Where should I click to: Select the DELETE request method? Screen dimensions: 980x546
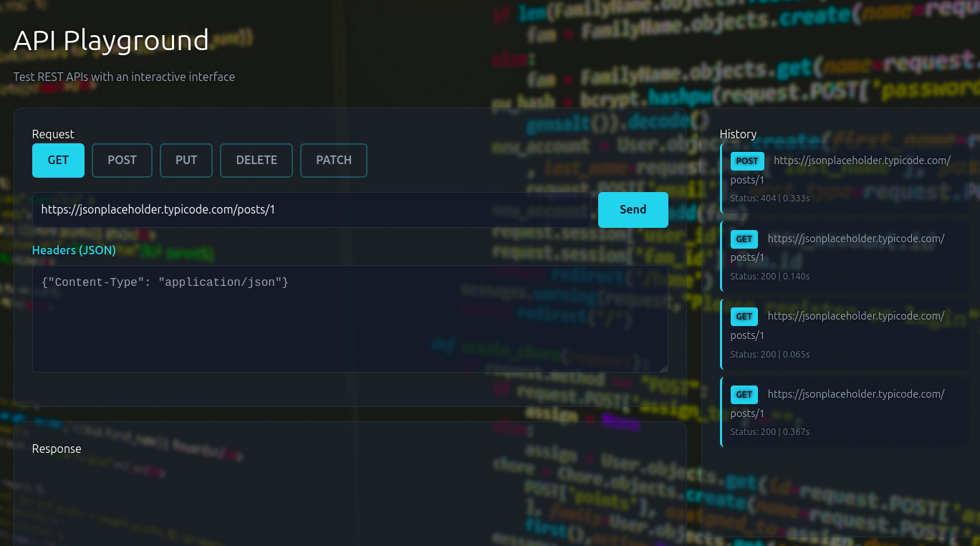click(256, 160)
